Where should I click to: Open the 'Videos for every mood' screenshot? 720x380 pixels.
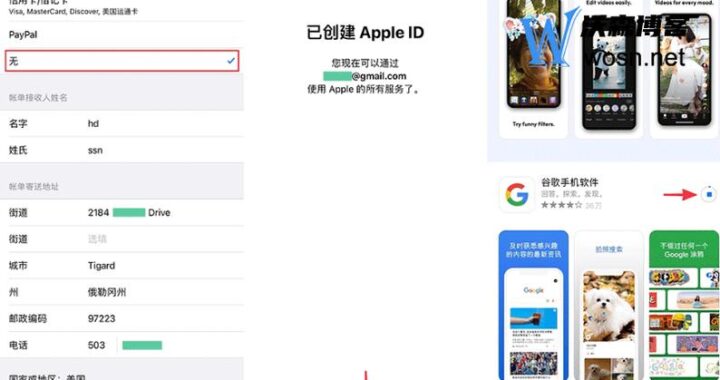[x=684, y=69]
